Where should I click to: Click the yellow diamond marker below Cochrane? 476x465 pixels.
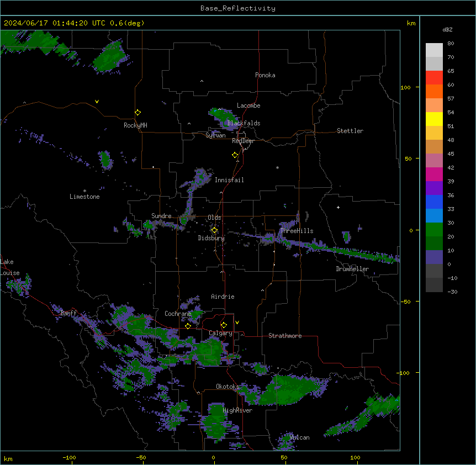click(x=188, y=326)
